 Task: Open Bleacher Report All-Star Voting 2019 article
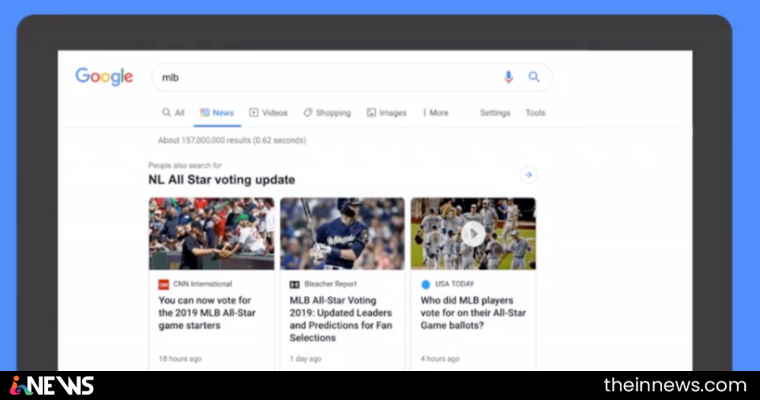pos(341,319)
